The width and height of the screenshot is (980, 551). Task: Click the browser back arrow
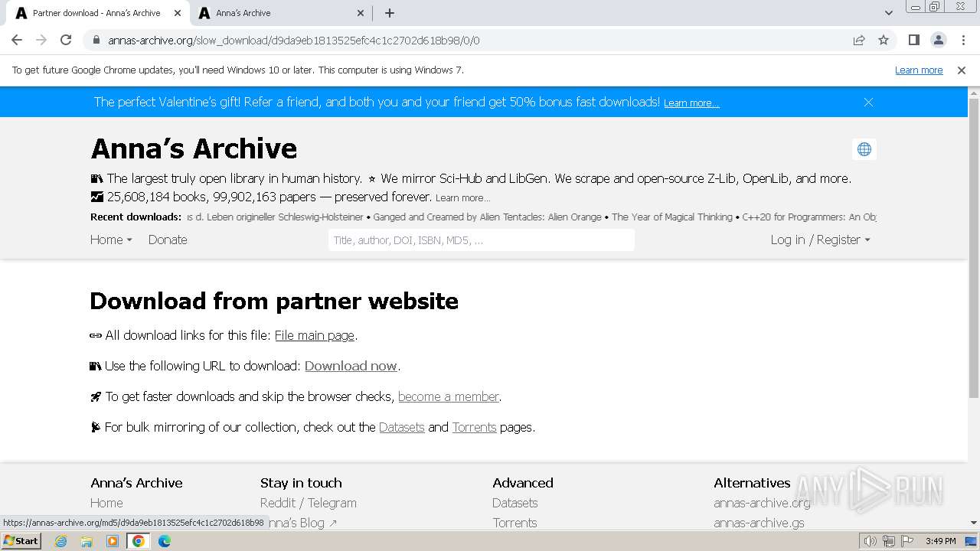[17, 40]
